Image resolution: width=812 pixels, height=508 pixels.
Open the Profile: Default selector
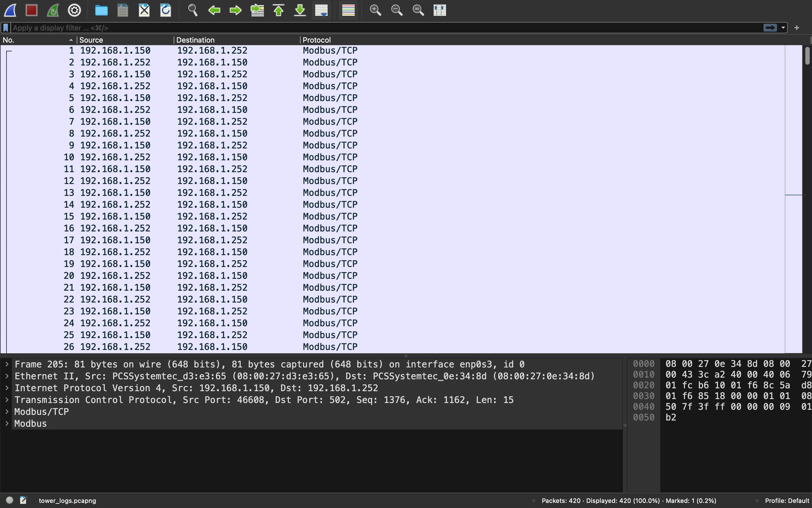point(787,501)
